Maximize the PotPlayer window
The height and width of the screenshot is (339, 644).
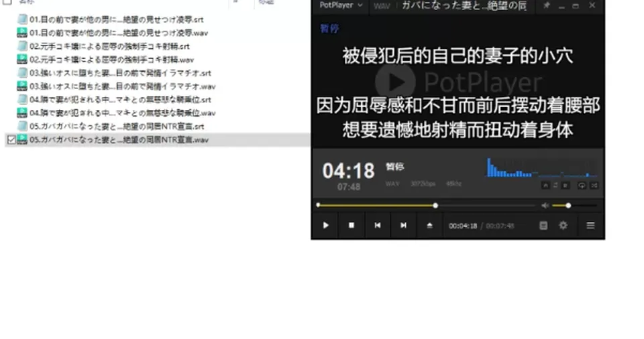tap(576, 6)
